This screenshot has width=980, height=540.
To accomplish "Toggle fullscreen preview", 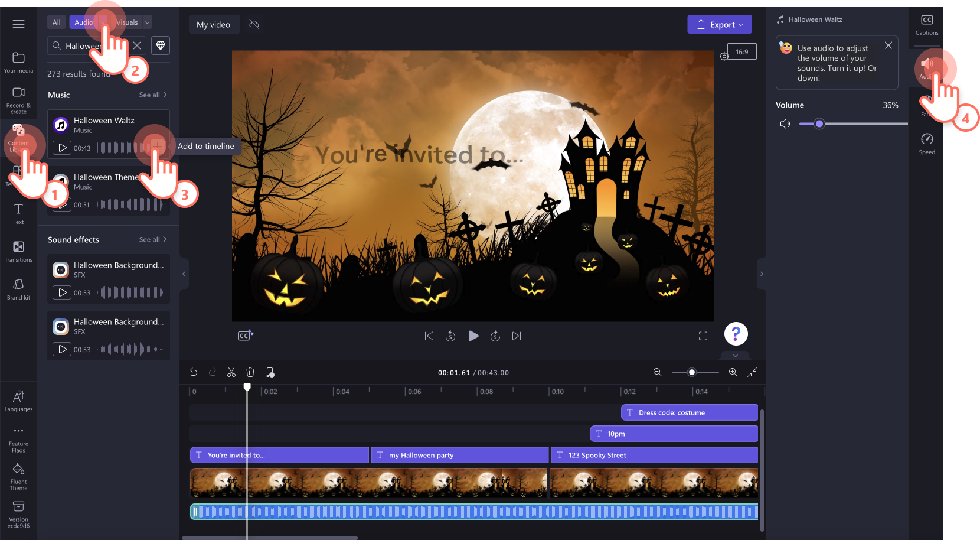I will (703, 336).
